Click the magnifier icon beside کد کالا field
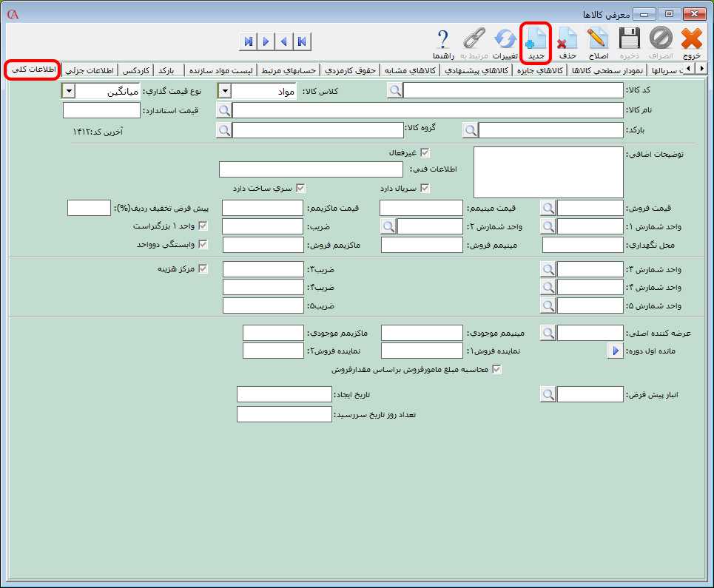 396,90
